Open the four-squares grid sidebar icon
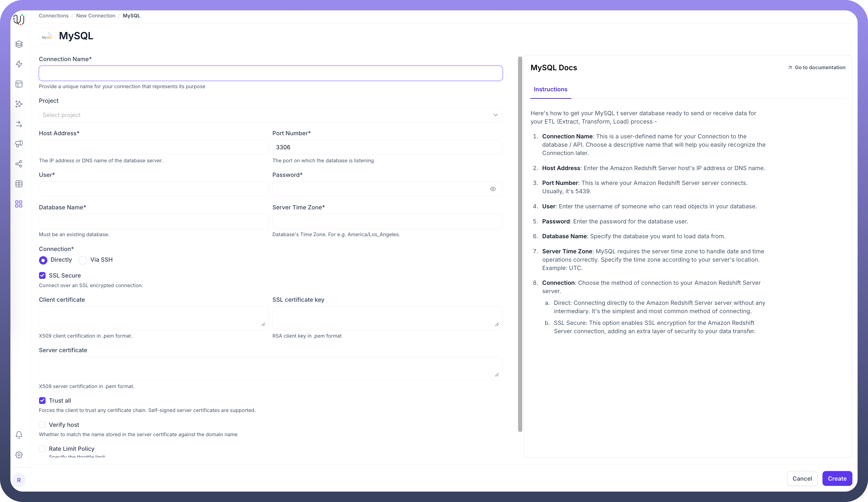 19,204
